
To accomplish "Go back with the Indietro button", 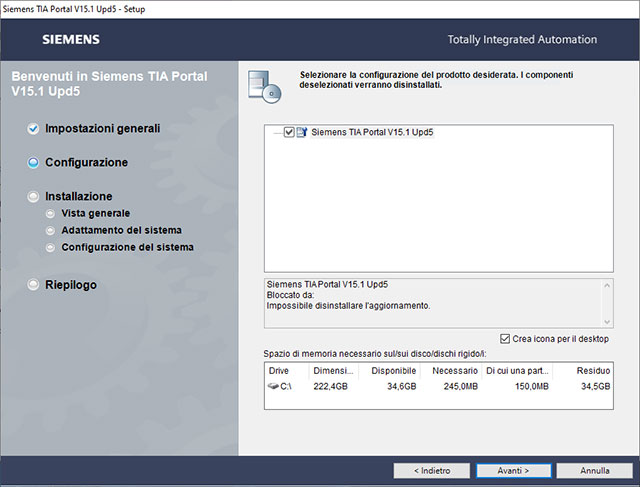I will 428,470.
